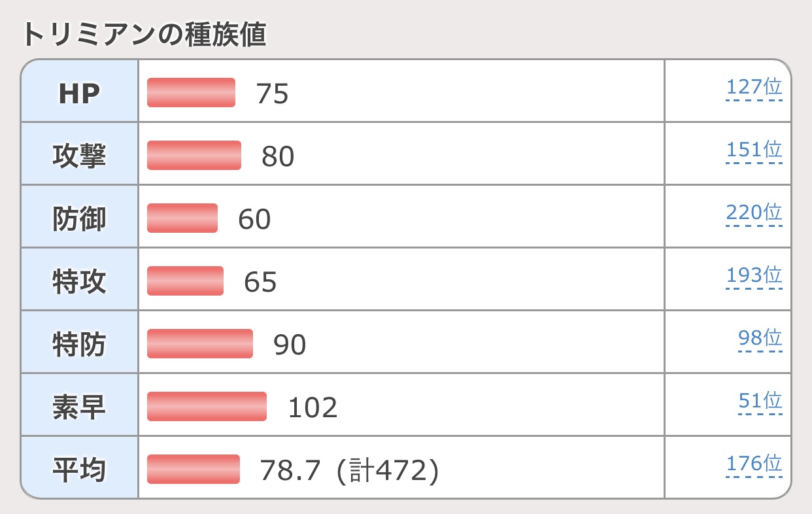
Task: Select the 特攻 row header
Action: tap(79, 281)
